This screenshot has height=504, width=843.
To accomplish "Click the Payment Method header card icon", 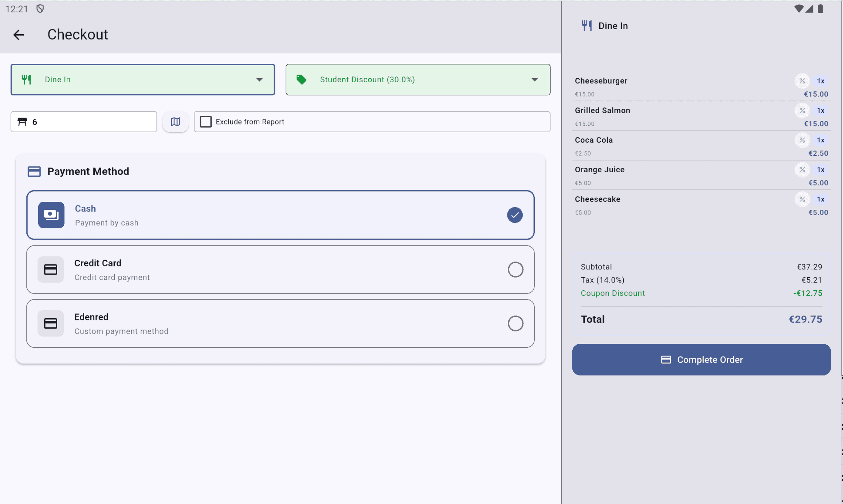I will [x=34, y=171].
